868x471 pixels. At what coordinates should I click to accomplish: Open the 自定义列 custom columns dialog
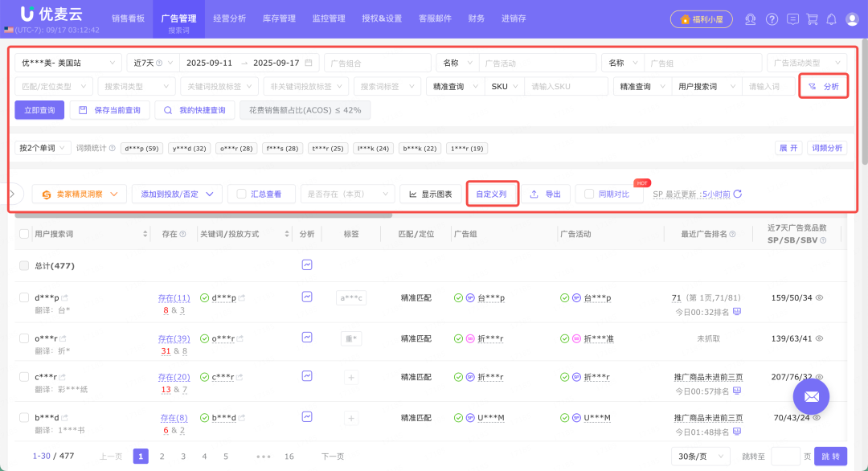click(x=492, y=193)
